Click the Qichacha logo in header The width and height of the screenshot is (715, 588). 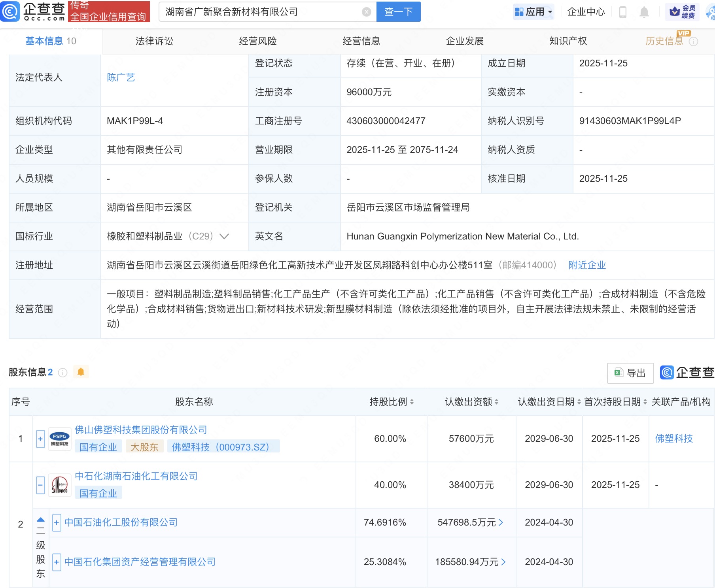click(x=33, y=11)
